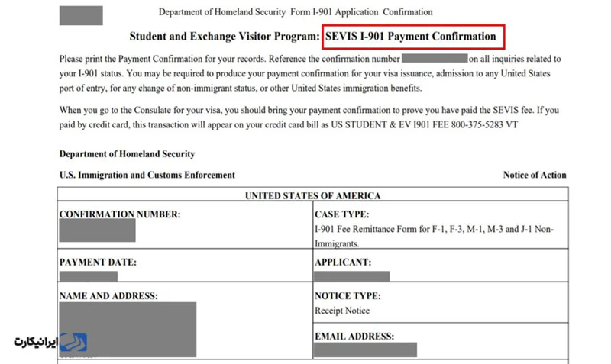Select the I-901 Fee Remittance Form description text

point(434,230)
